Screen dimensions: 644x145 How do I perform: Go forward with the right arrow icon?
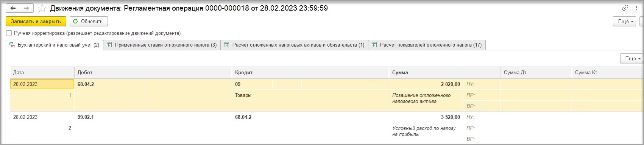click(x=26, y=8)
